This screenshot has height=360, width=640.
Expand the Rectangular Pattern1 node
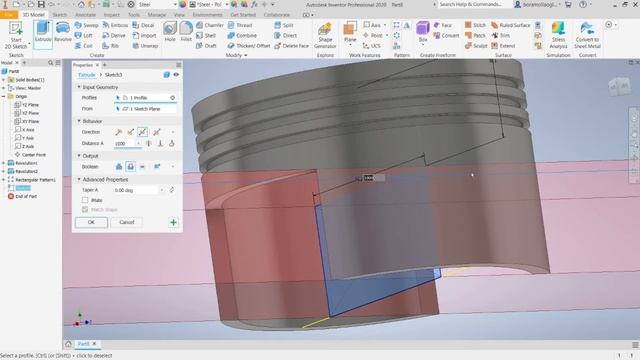point(4,180)
